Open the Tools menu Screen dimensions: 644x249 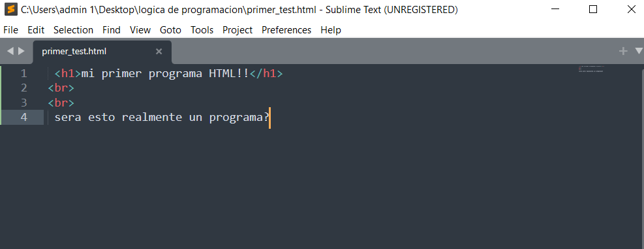[202, 30]
